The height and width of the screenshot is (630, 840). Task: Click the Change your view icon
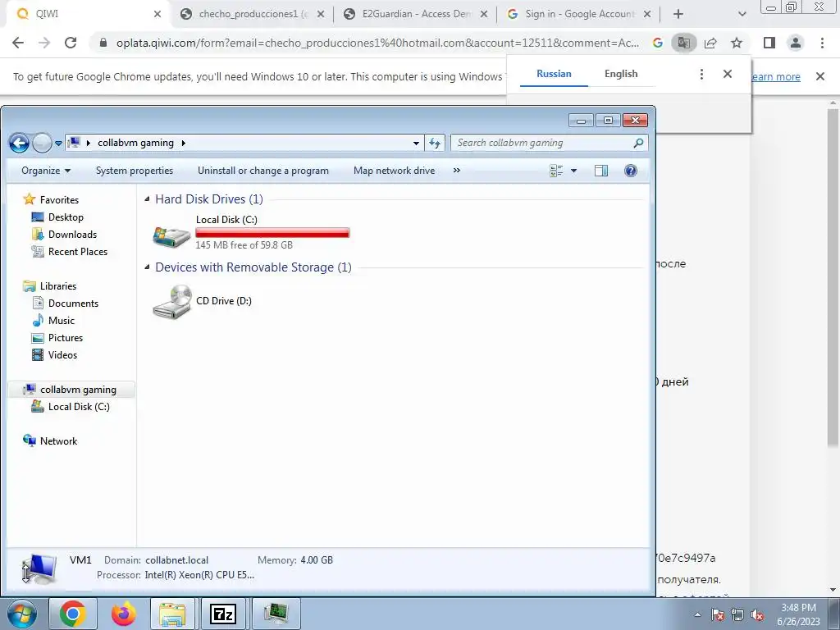(x=556, y=171)
